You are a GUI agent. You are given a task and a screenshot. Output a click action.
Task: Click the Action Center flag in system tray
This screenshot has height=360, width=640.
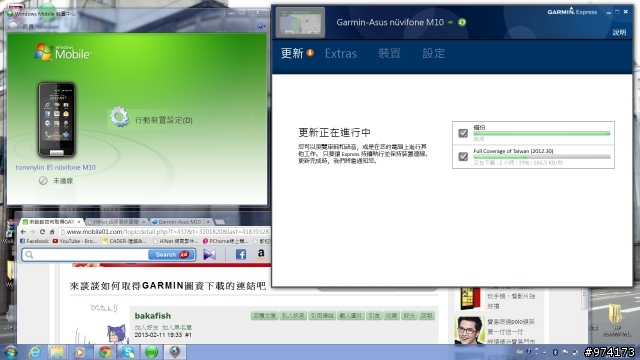click(566, 352)
